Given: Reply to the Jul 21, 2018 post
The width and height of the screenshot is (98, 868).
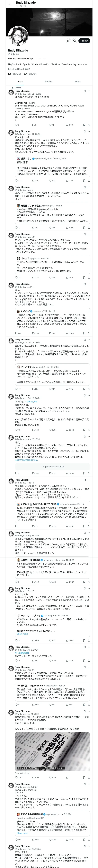Looking at the screenshot, I should click(x=16, y=777).
